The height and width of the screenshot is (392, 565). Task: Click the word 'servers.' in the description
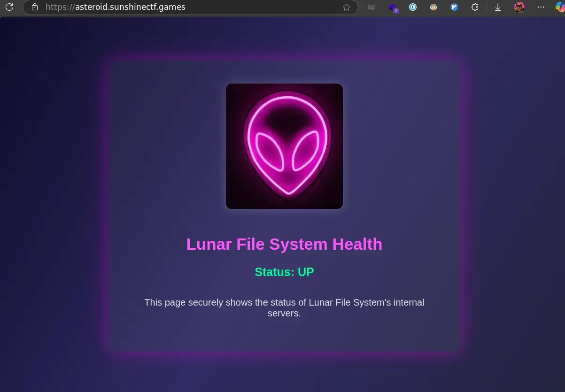point(284,313)
